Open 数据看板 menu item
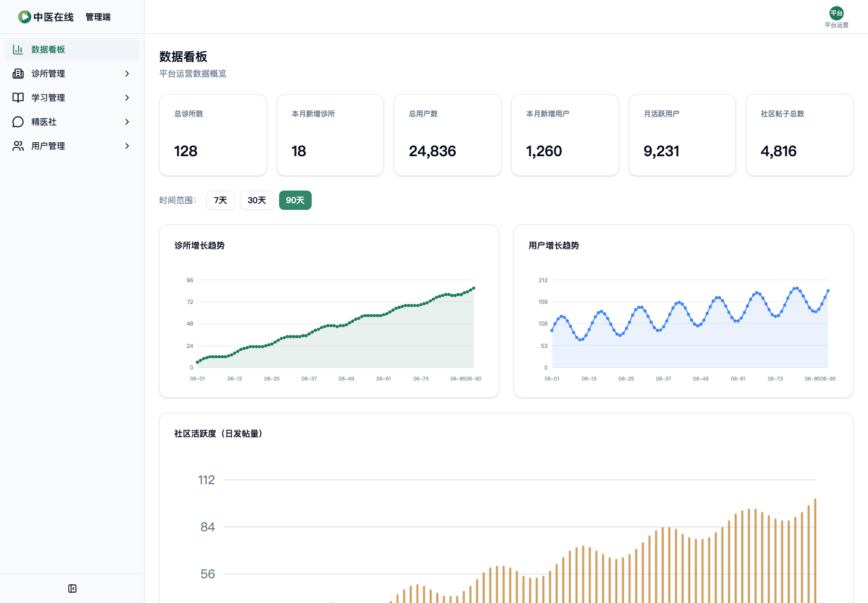The height and width of the screenshot is (603, 868). 72,49
